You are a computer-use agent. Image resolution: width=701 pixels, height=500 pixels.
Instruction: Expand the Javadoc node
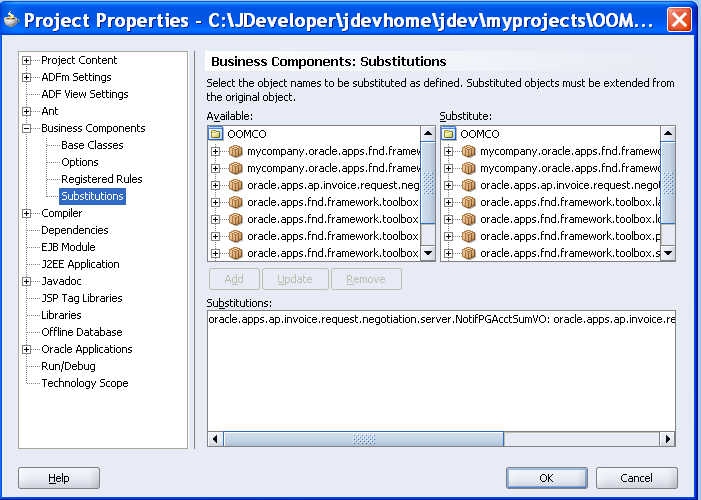[x=26, y=281]
